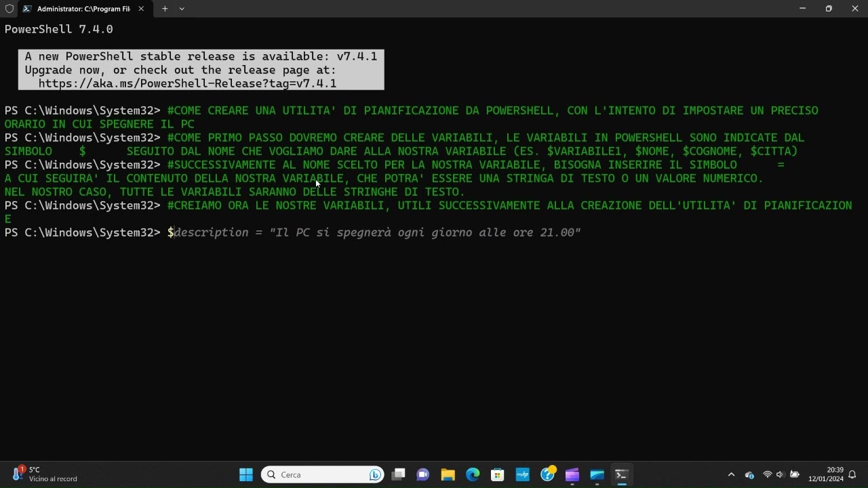
Task: Minimize the terminal window
Action: pyautogui.click(x=802, y=9)
